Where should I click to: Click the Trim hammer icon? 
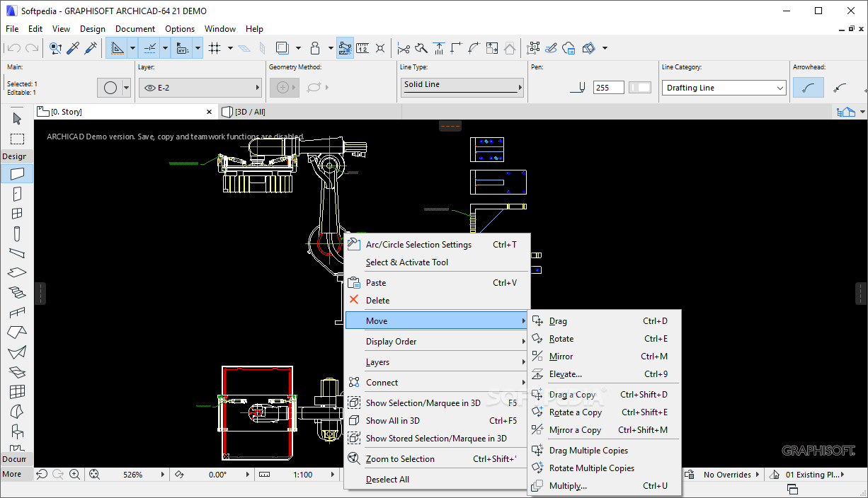point(421,48)
